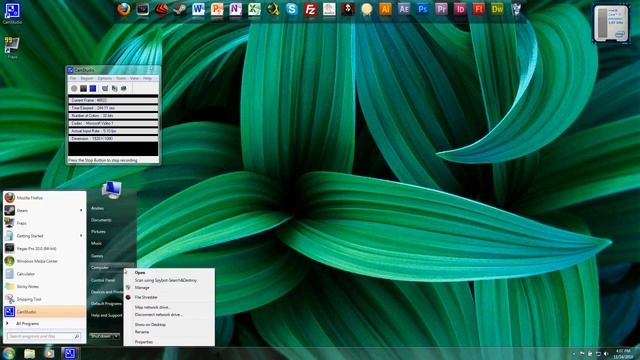The image size is (640, 360).
Task: Open the highlighted CamStudio Start menu entry
Action: point(44,312)
